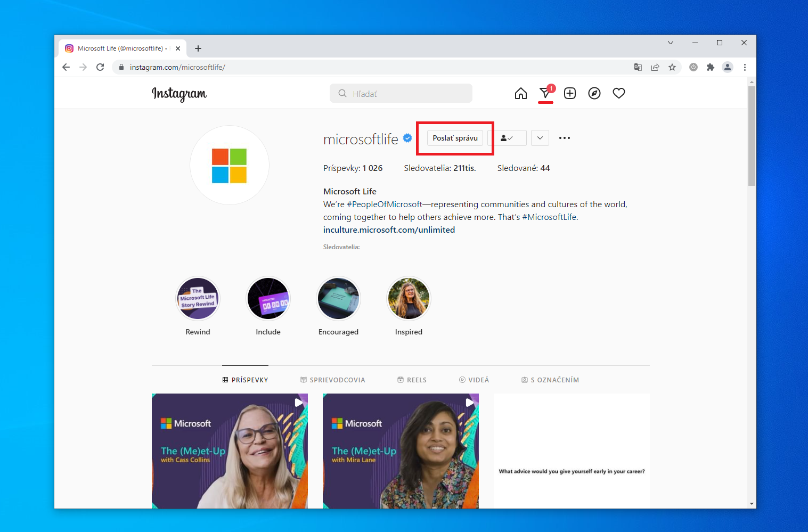Open Chrome three-dot menu
Screen dimensions: 808x532
(745, 67)
